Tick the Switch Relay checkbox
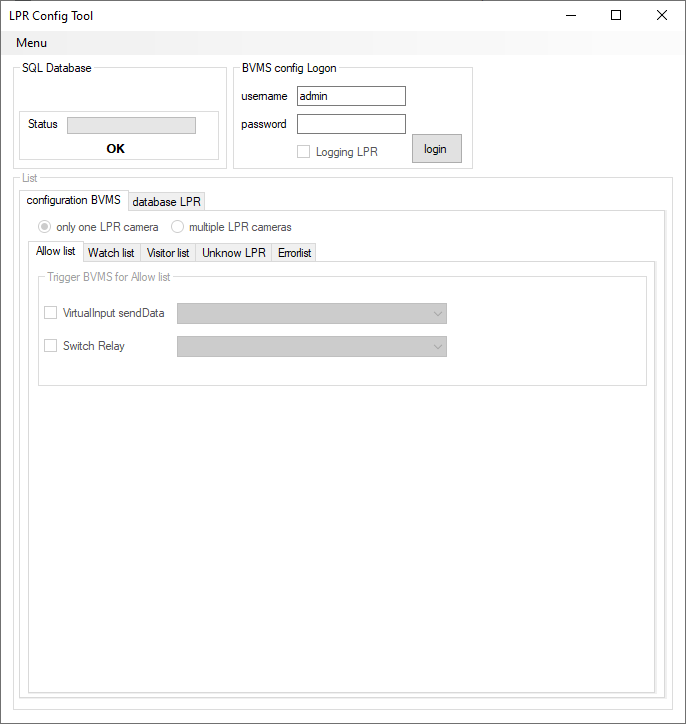The height and width of the screenshot is (724, 686). (51, 346)
